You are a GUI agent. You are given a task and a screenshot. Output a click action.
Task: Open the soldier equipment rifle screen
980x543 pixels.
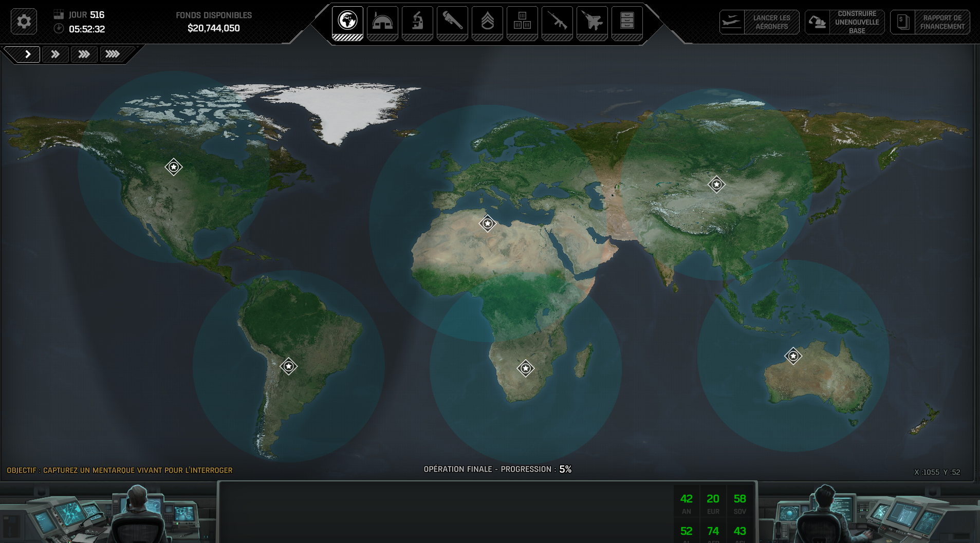pyautogui.click(x=557, y=22)
